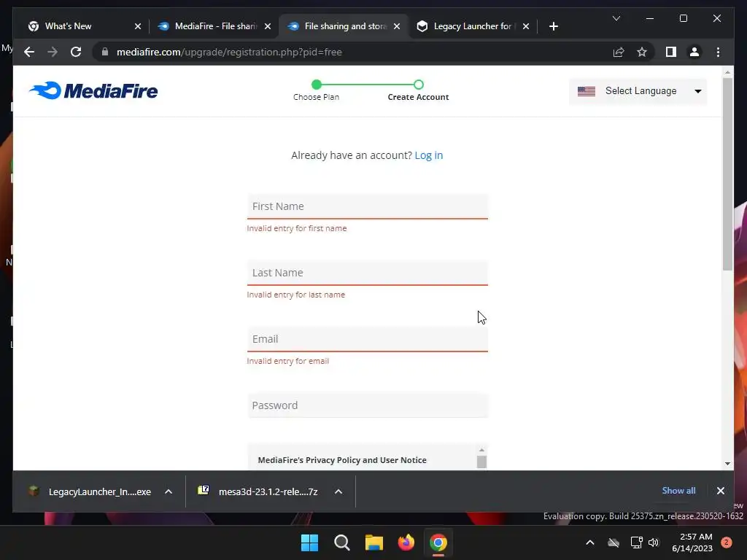The height and width of the screenshot is (560, 747).
Task: Click the Chrome taskbar icon
Action: coord(438,542)
